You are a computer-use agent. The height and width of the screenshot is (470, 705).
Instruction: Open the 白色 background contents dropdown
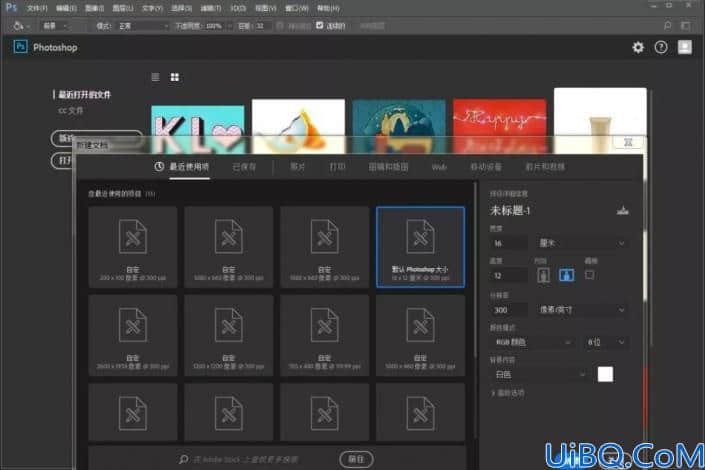pos(540,374)
